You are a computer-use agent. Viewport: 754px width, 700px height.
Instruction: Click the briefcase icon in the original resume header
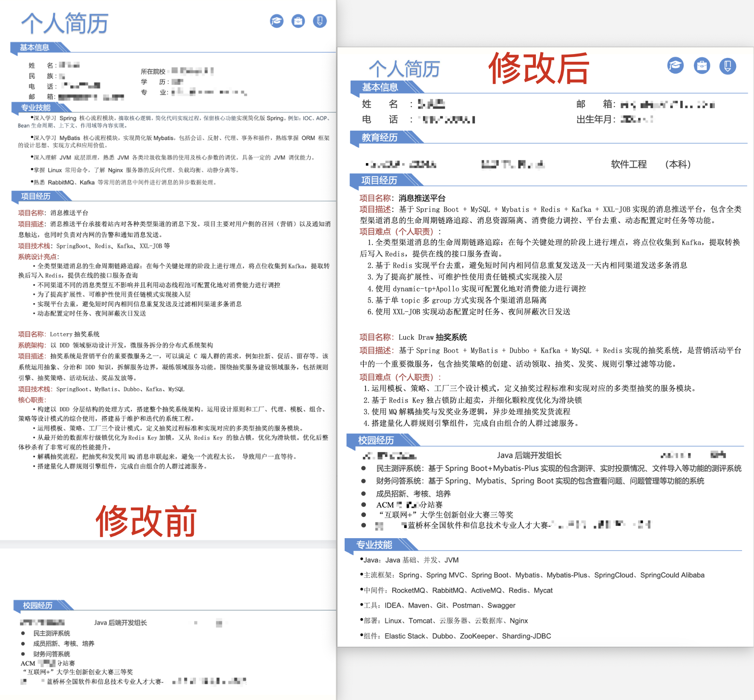(x=298, y=21)
